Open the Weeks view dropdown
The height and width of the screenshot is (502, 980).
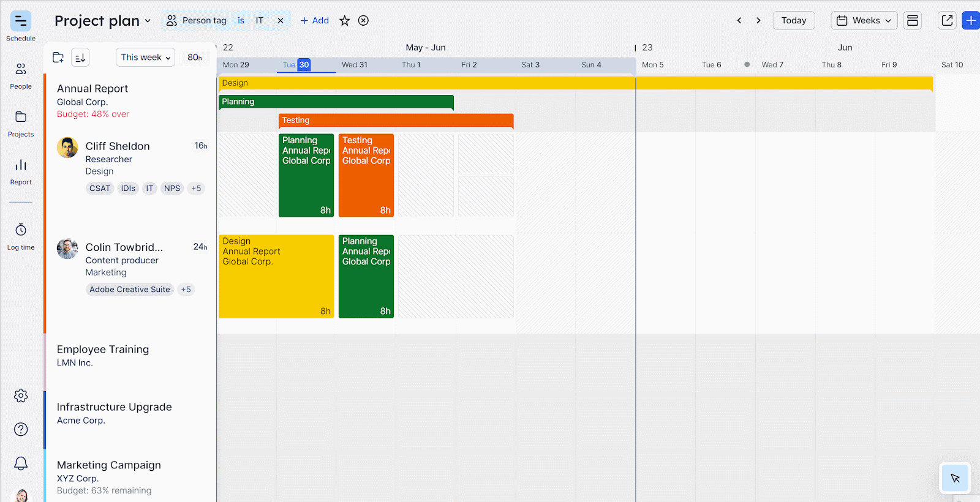coord(864,20)
